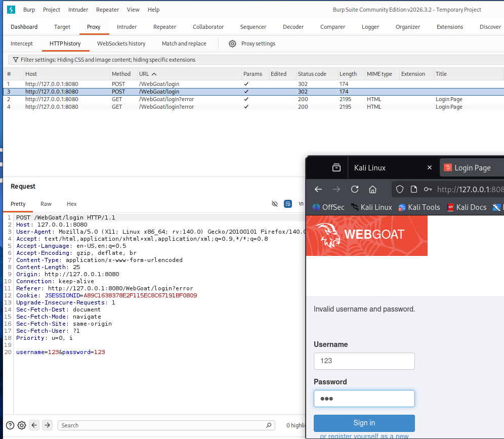The height and width of the screenshot is (439, 504).
Task: Open the Kali Tools bookmark
Action: (x=419, y=207)
